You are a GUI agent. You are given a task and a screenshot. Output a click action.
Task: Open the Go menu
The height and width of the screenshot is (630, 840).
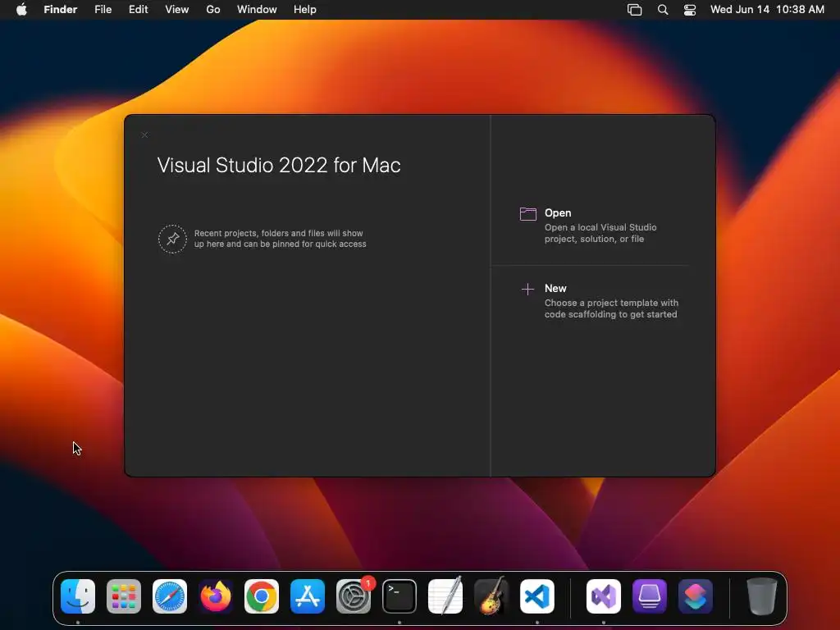[213, 10]
